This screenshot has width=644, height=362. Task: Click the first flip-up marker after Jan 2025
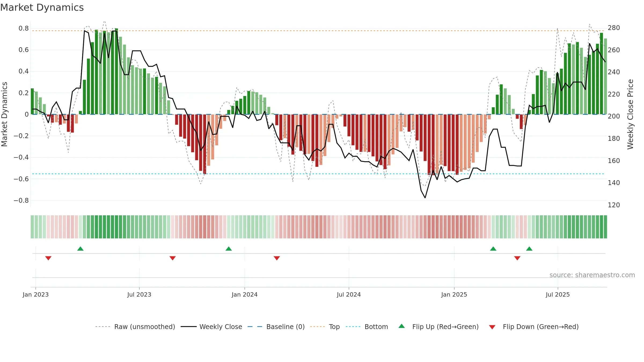point(493,249)
